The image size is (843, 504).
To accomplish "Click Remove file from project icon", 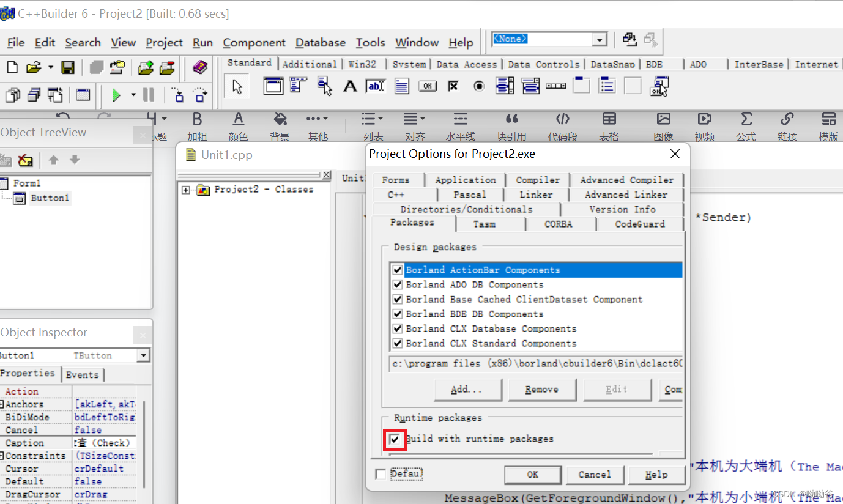I will coord(167,67).
